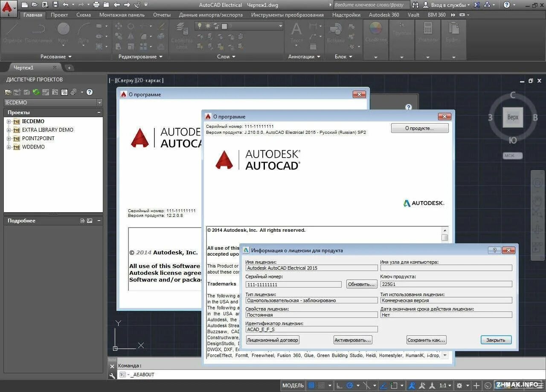The image size is (546, 392).
Task: Select EXTRA LIBRARY DEMO project in tree
Action: pyautogui.click(x=47, y=130)
